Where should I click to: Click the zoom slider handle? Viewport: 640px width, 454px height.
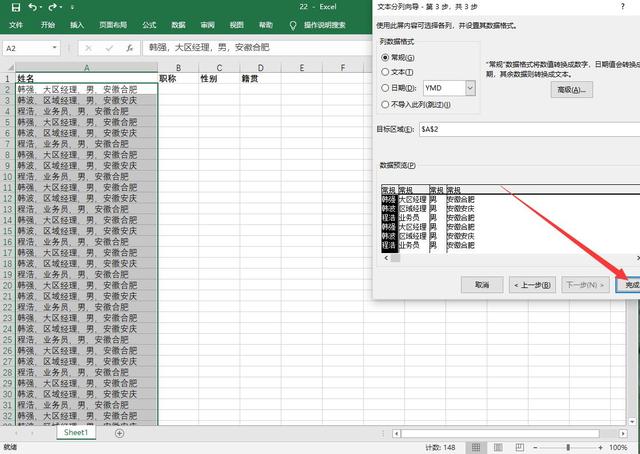point(568,448)
